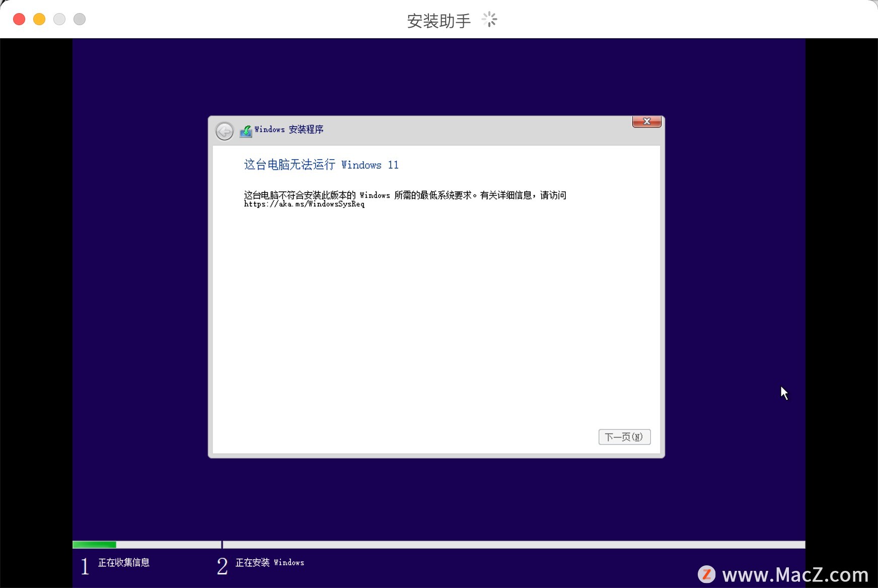Click the green Windows installer icon
Screen dimensions: 878x588
point(246,130)
